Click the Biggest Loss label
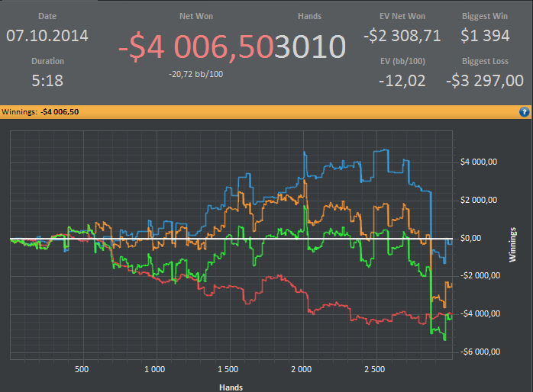The image size is (533, 392). [x=485, y=62]
